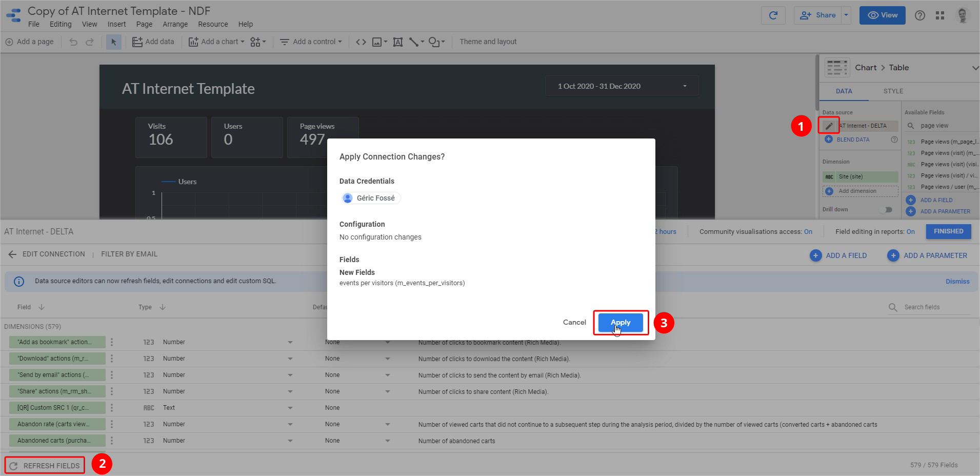Open aggregation dropdown for Abandon rate row
980x476 pixels.
click(x=388, y=424)
